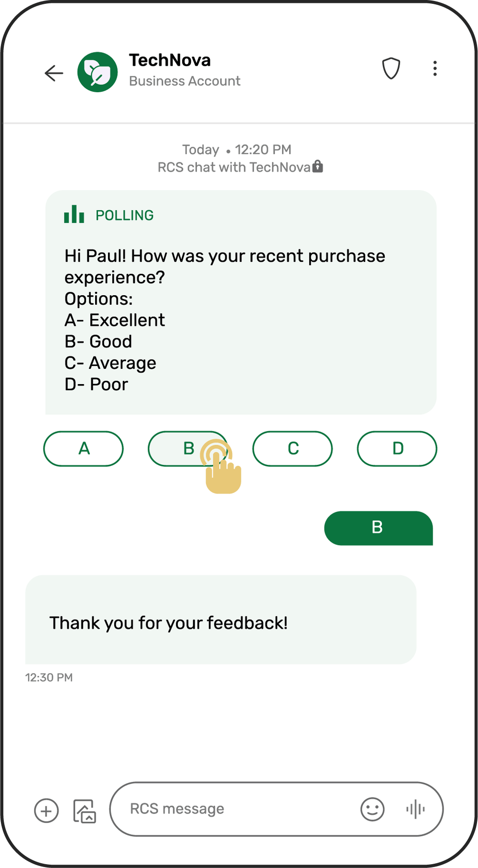Tap the sent green B reply bubble
Image resolution: width=478 pixels, height=868 pixels.
pos(378,528)
